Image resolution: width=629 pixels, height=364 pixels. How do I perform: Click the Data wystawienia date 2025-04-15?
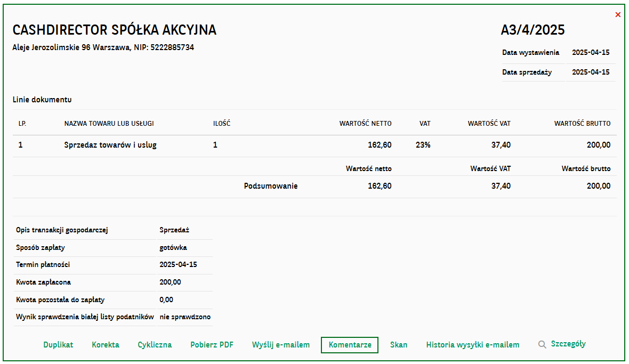(x=591, y=53)
